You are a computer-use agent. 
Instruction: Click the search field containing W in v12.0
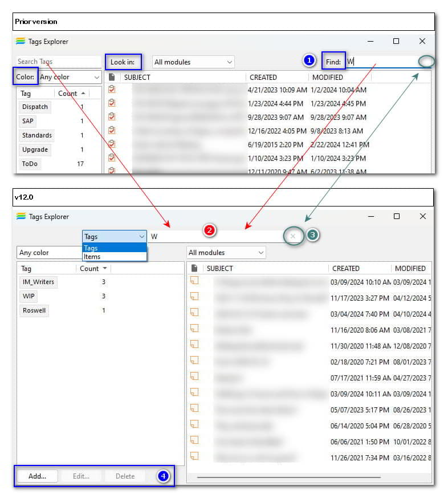coord(217,237)
